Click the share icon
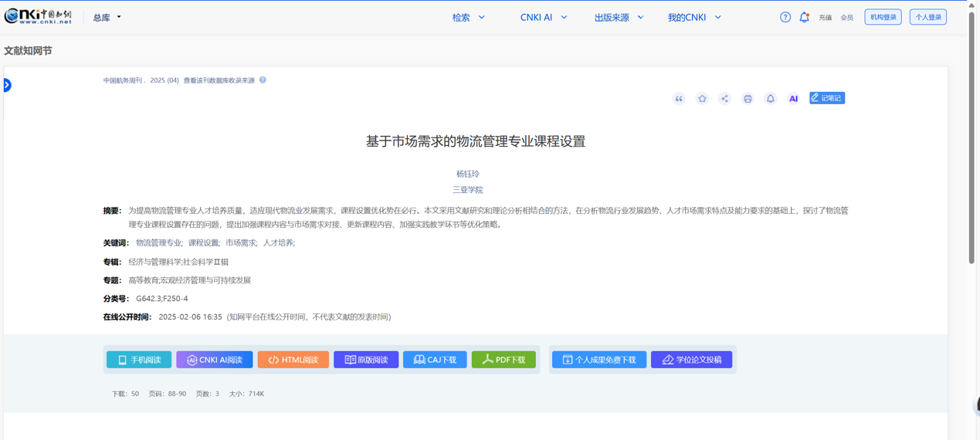 pos(724,99)
